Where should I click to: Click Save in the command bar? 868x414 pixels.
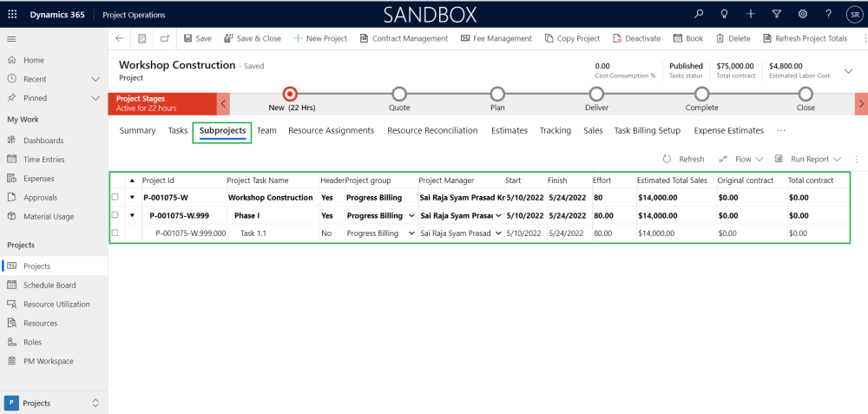[x=197, y=39]
